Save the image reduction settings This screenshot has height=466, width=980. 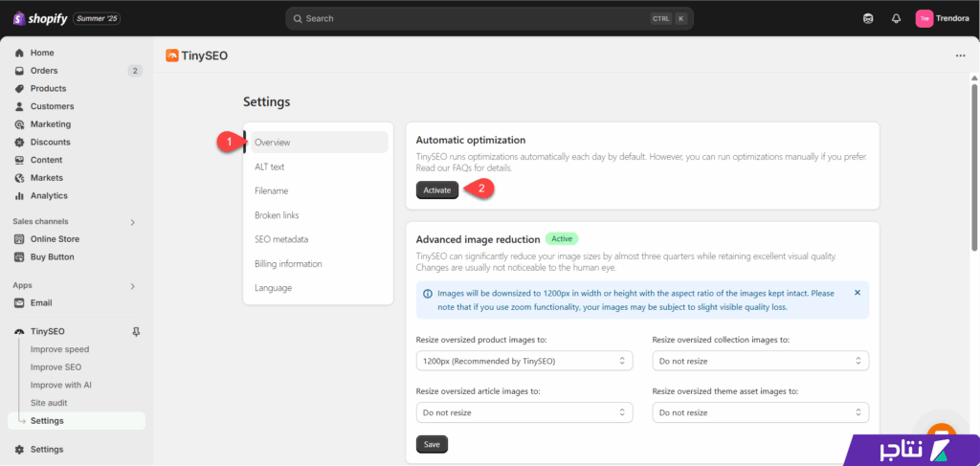(x=432, y=444)
